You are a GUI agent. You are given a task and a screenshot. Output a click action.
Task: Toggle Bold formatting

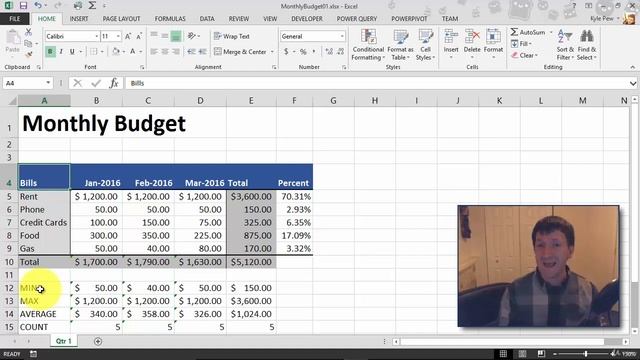pyautogui.click(x=50, y=51)
